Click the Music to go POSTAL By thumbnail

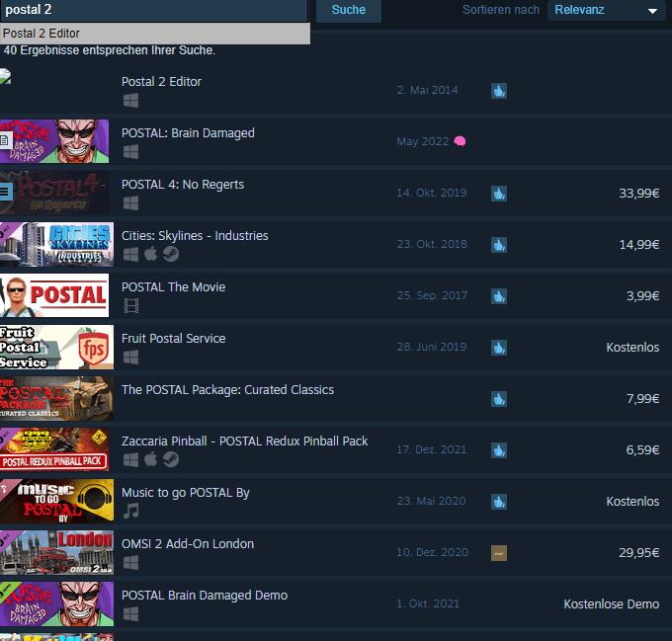pyautogui.click(x=56, y=501)
